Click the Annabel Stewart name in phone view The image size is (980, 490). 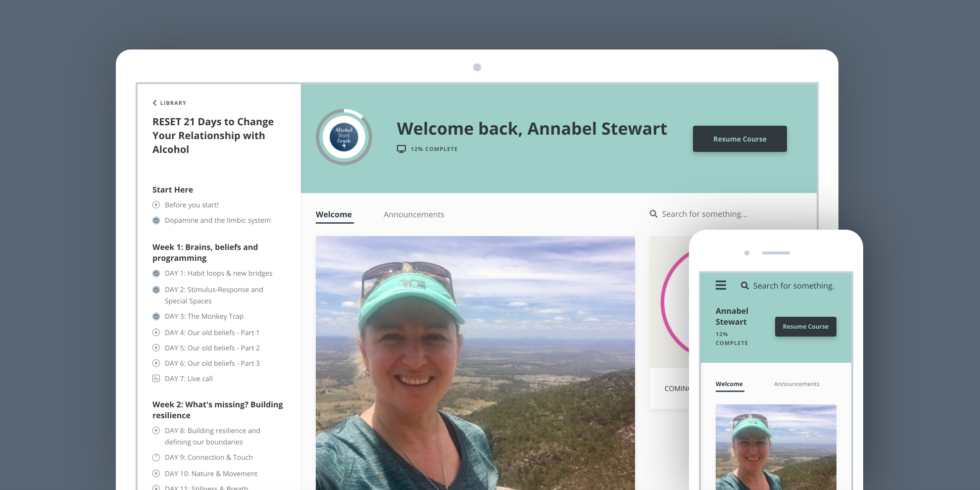732,316
